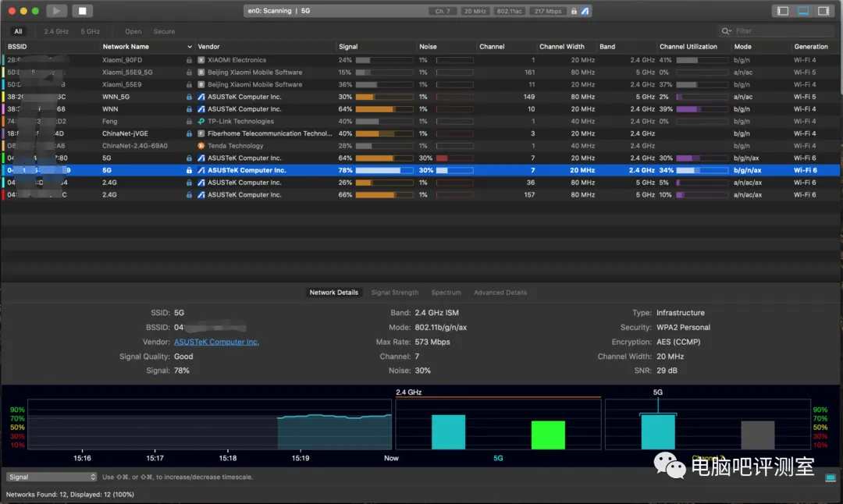Select the ChinaNet-2.4G-69A0 network name

tap(134, 146)
